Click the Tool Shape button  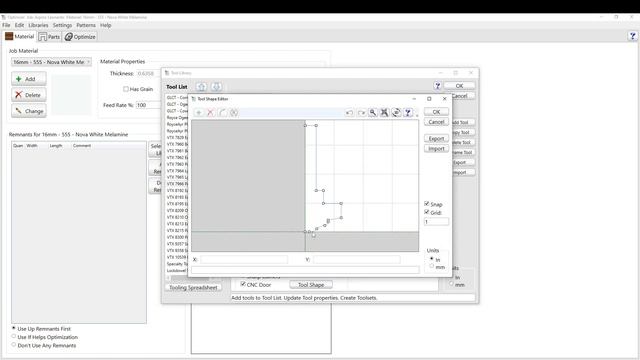tap(311, 284)
